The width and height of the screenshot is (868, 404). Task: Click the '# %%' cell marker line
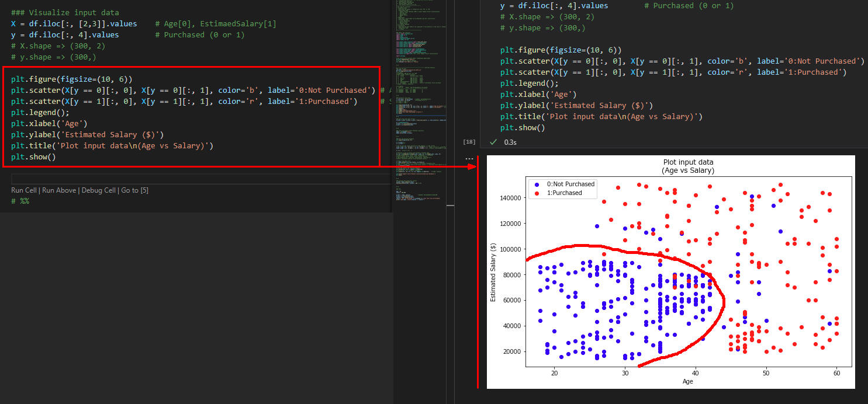tap(20, 201)
